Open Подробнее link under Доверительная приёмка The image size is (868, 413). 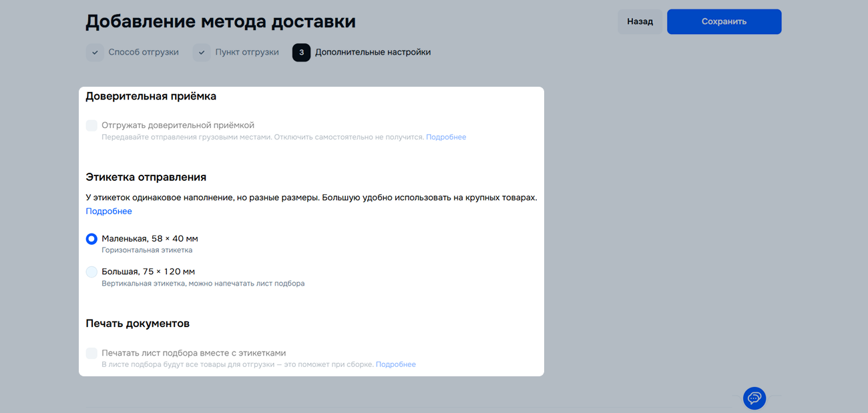446,137
